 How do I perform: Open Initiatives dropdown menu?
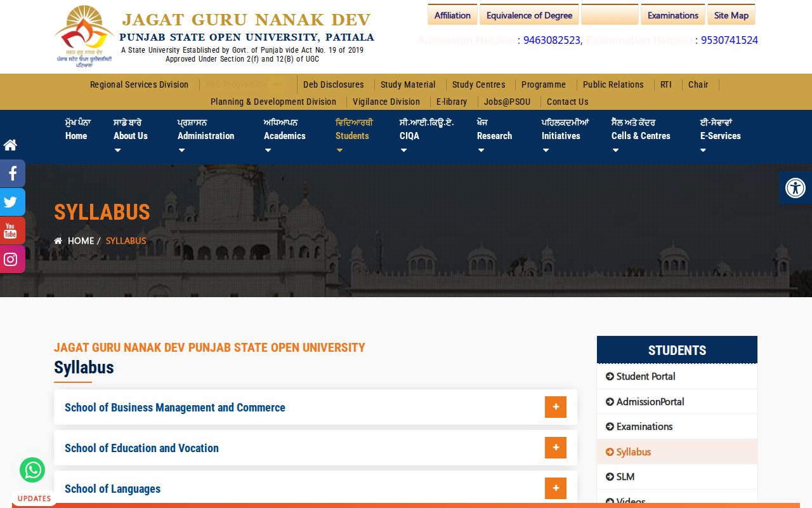(x=565, y=136)
